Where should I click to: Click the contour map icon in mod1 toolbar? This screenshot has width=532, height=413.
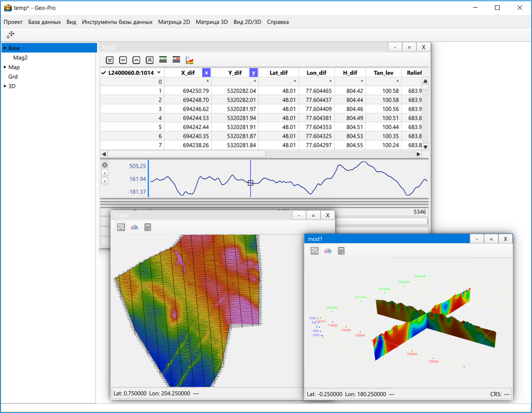coord(314,251)
